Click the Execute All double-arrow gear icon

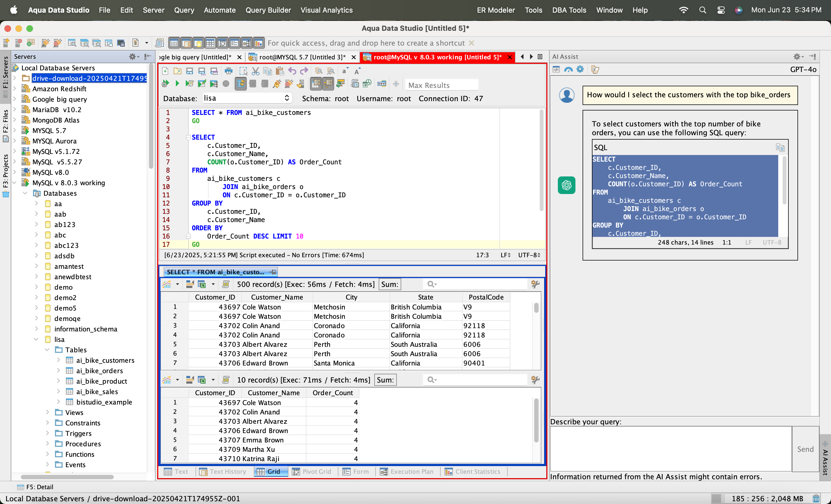pyautogui.click(x=165, y=83)
